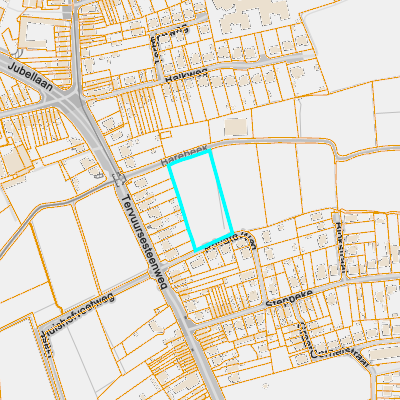Click the Tervuursesteenweg street label
Viewport: 400px width, 400px height.
(x=144, y=242)
